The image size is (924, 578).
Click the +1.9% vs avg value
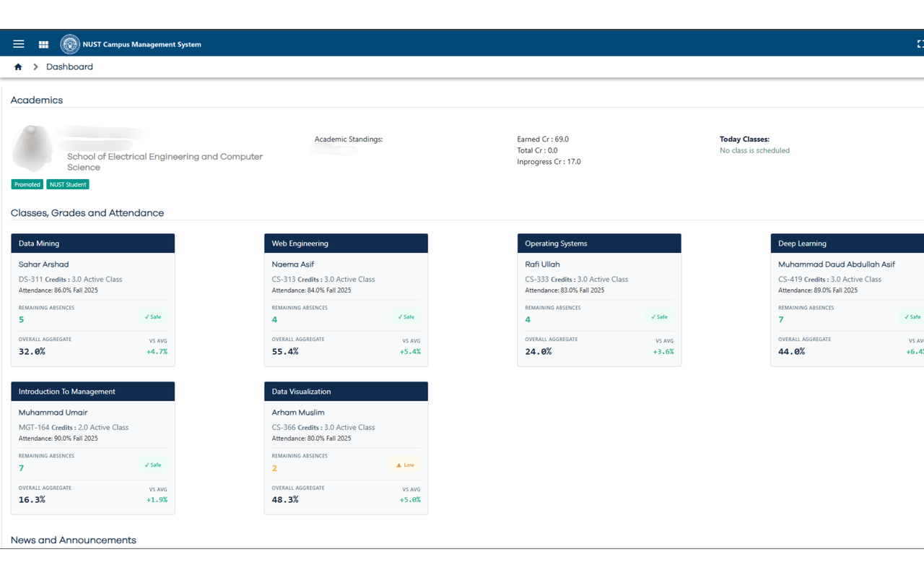[x=157, y=500]
